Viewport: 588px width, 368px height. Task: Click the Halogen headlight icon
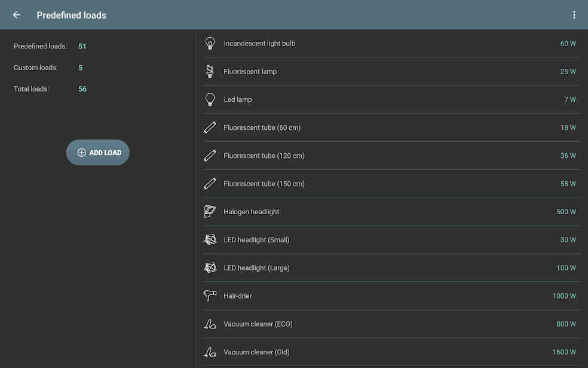point(210,212)
